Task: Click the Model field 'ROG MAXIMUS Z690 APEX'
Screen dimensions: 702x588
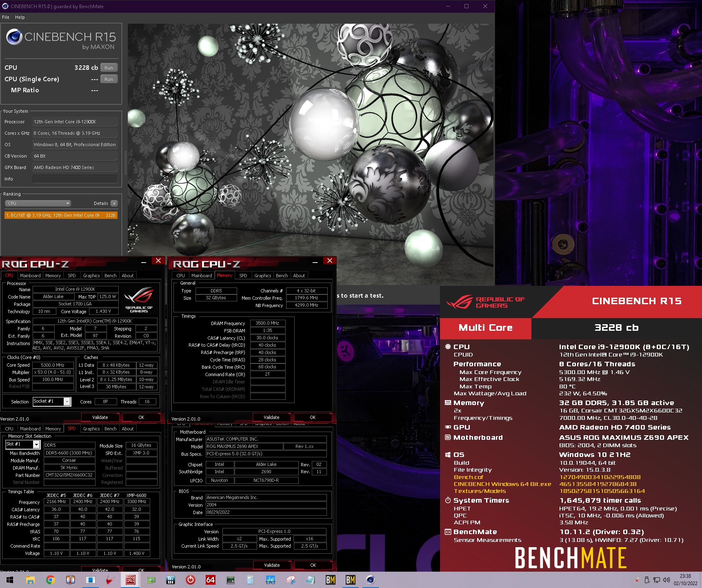Action: 244,446
